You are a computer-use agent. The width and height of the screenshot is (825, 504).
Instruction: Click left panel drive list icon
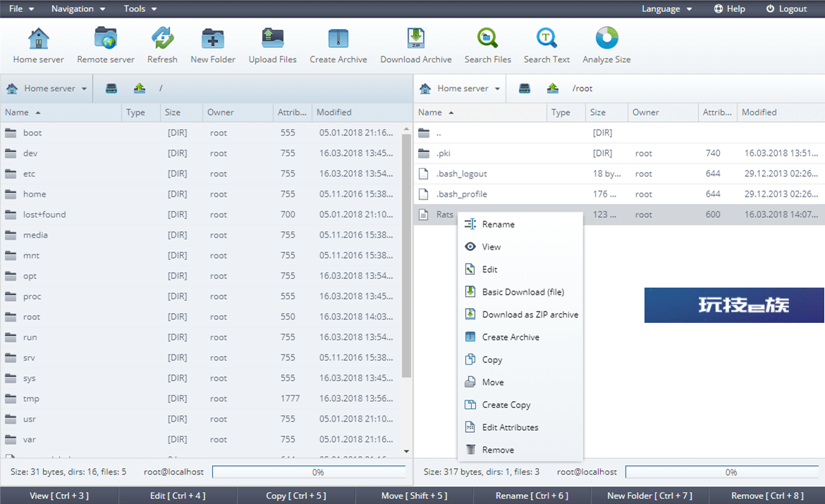[x=111, y=88]
